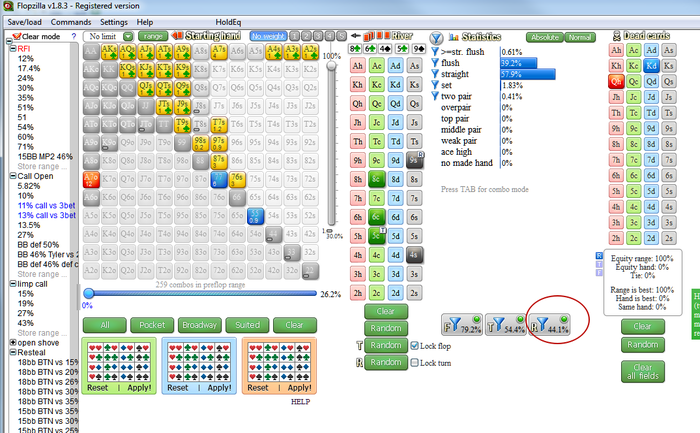Open the HoldEq menu
Screen dimensions: 700x433
pos(228,22)
